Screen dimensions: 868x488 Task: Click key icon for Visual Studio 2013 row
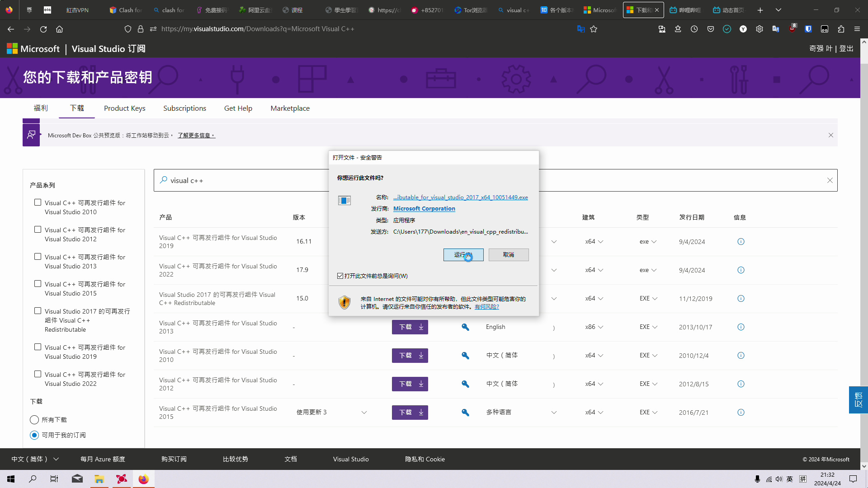tap(465, 327)
